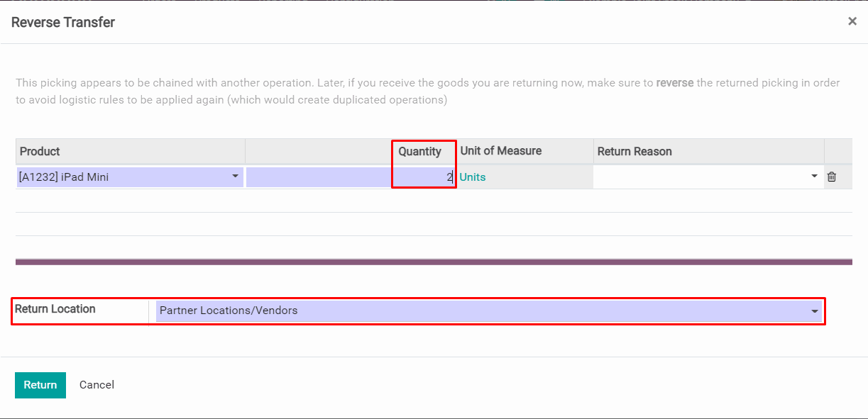The width and height of the screenshot is (868, 419).
Task: Click the Return Location label
Action: [55, 309]
